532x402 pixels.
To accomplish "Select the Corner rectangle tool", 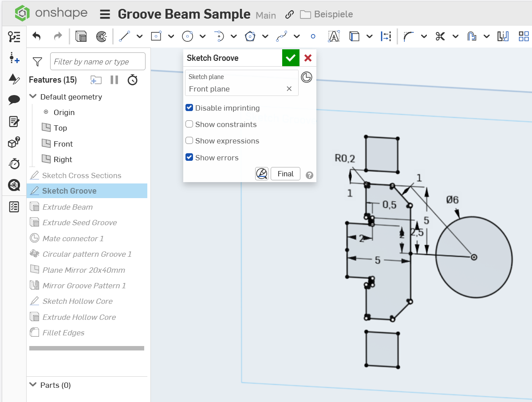I will click(156, 36).
